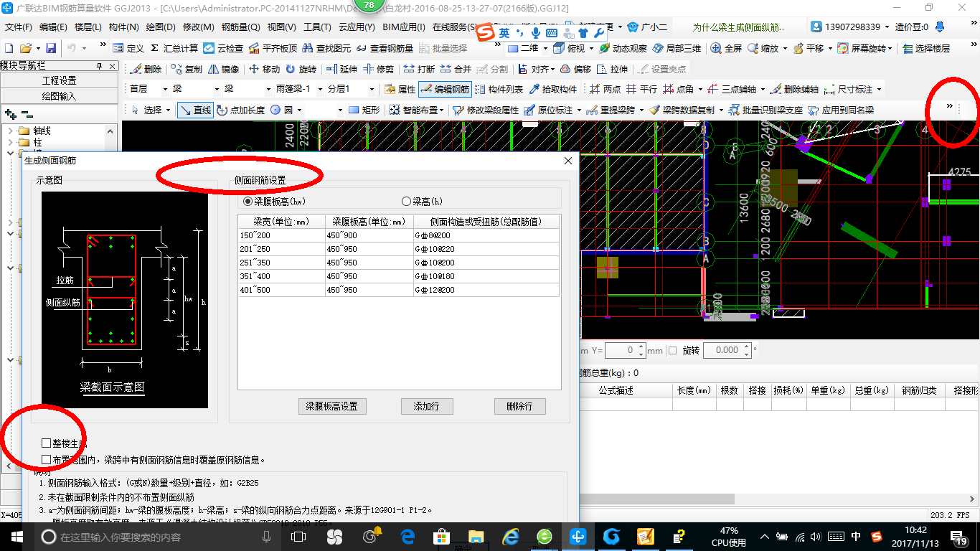Open the 文件(F) menu
This screenshot has height=551, width=980.
coord(18,27)
